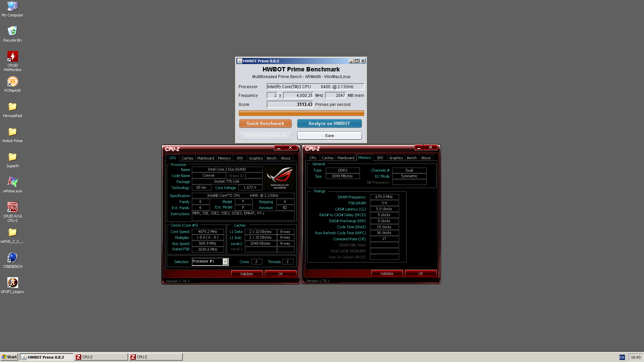Click the 1.672 V core voltage value
Screen dimensions: 644x362
pos(250,188)
